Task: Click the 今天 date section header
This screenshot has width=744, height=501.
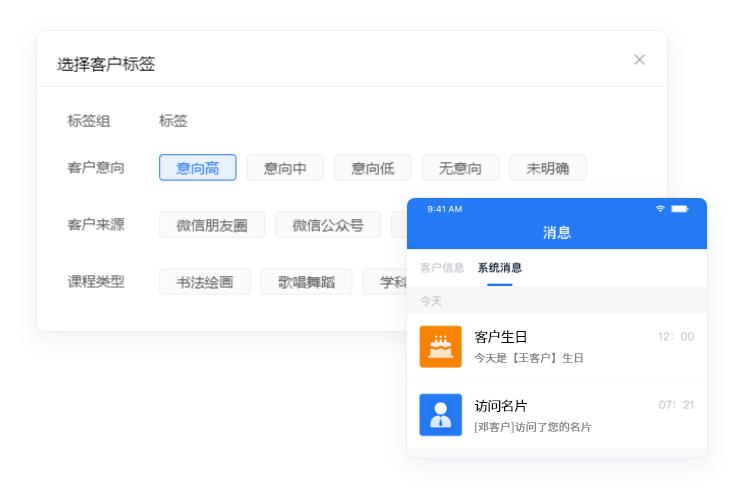Action: click(431, 301)
